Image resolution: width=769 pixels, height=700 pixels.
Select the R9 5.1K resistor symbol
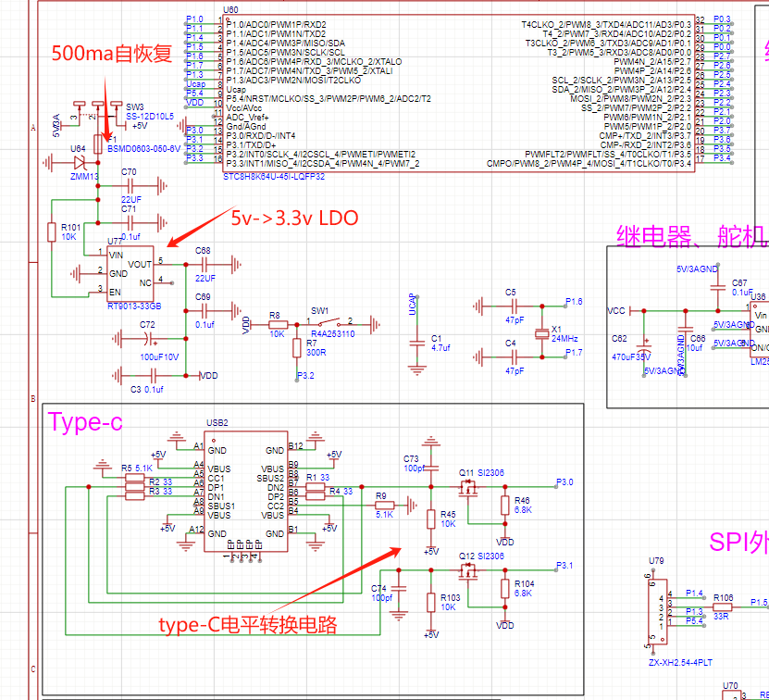click(x=385, y=506)
